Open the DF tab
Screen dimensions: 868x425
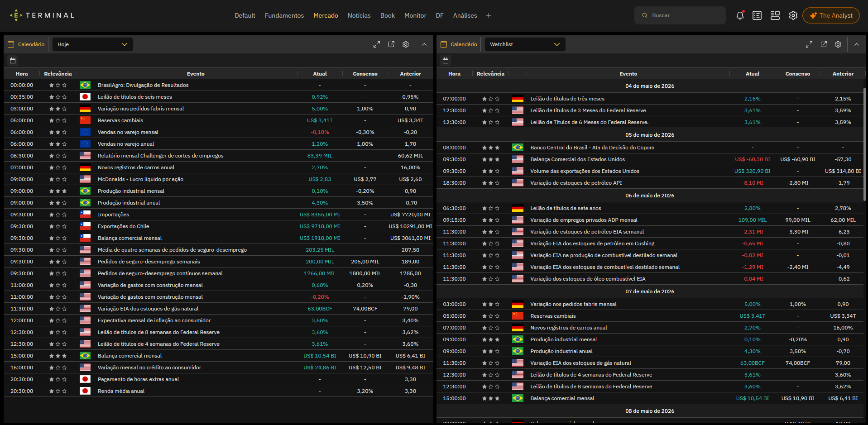point(440,15)
